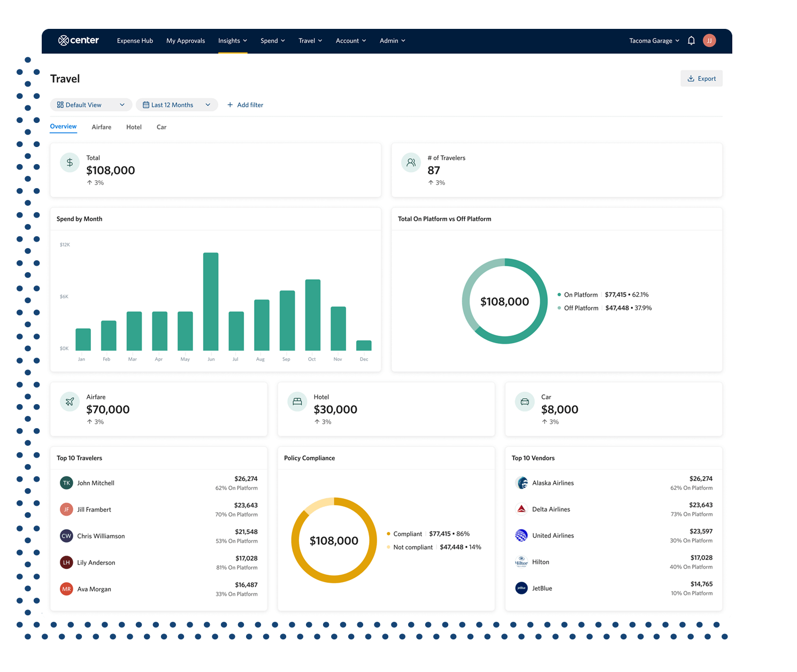Click the Top 10 Vendors heading
797x672 pixels.
coord(533,458)
